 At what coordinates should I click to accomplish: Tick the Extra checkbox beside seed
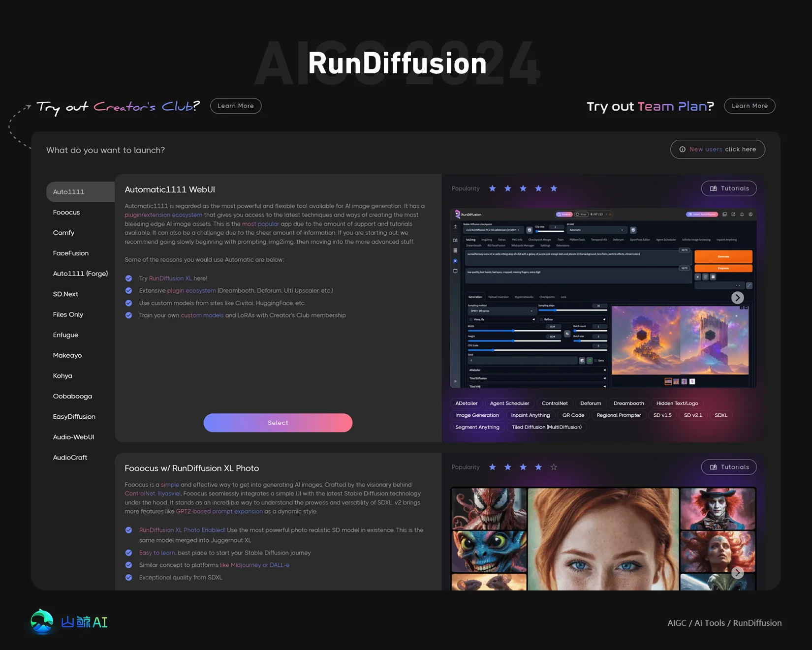click(x=595, y=361)
